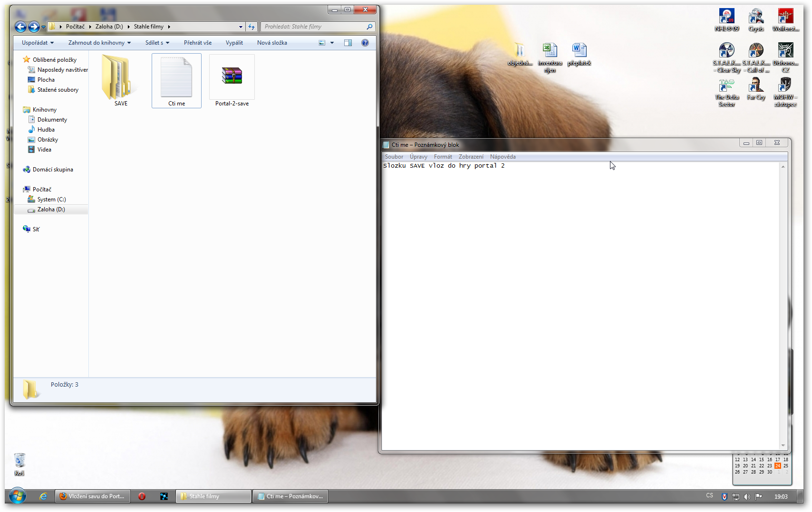Click the Windows Start orb
Screen dimensions: 812x512
click(18, 496)
